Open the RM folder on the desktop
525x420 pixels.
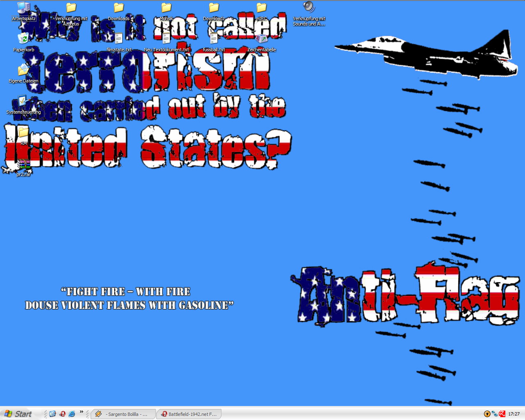point(24,136)
